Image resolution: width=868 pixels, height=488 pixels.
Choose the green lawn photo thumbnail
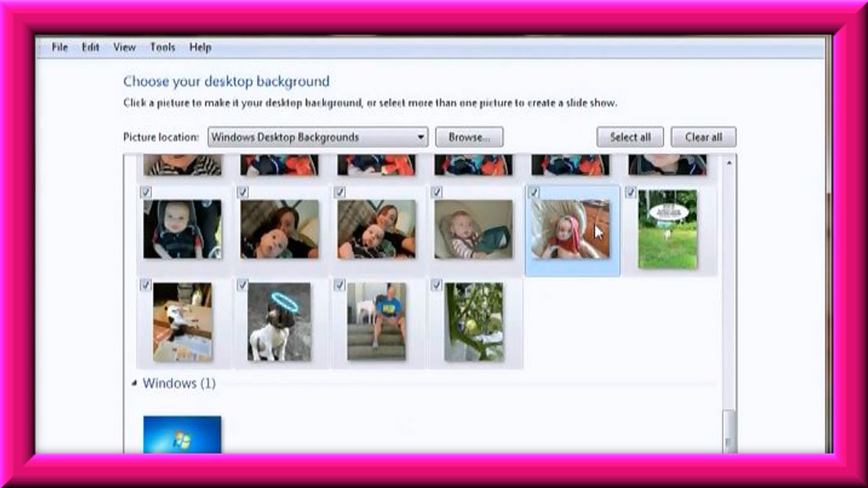[x=667, y=230]
